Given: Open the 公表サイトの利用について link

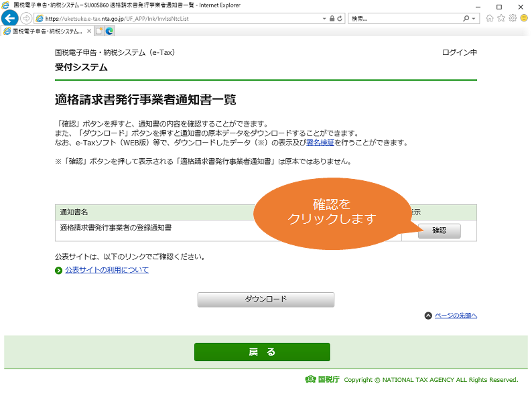Looking at the screenshot, I should pyautogui.click(x=107, y=270).
